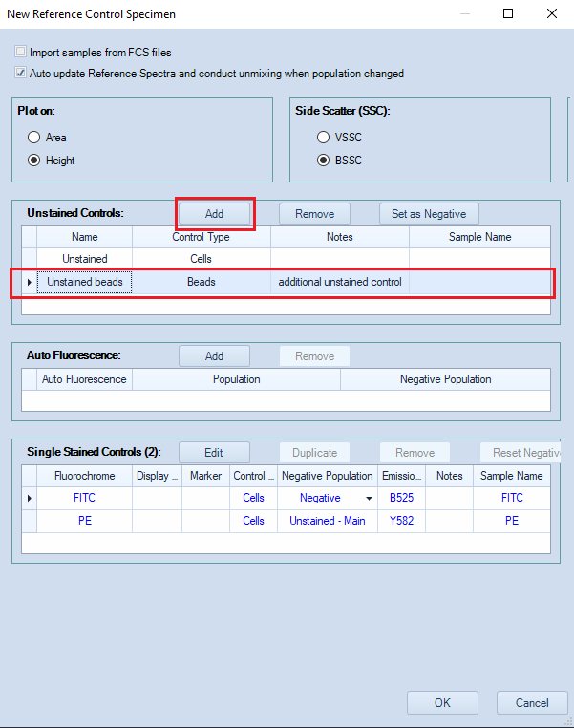Open FITC Negative Population dropdown arrow

pos(369,498)
